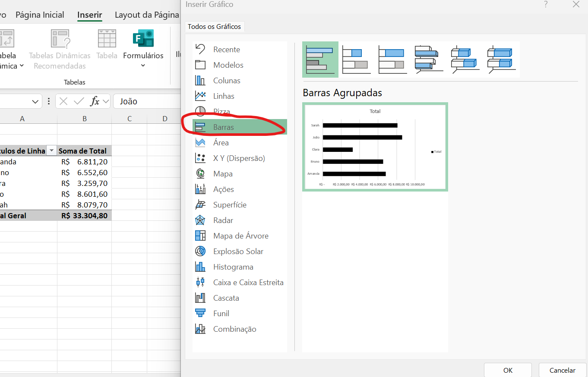This screenshot has height=377, width=588.
Task: Choose the Pizza chart type
Action: pos(240,112)
